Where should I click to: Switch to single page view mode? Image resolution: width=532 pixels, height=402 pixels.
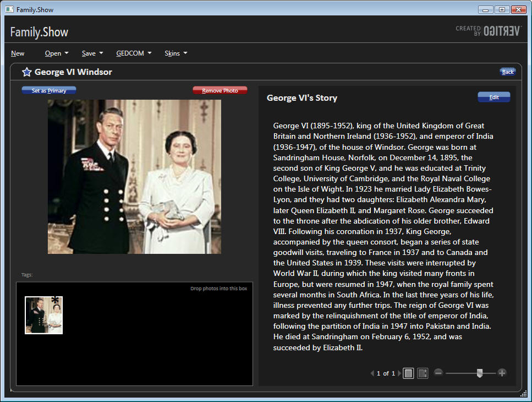(x=409, y=373)
